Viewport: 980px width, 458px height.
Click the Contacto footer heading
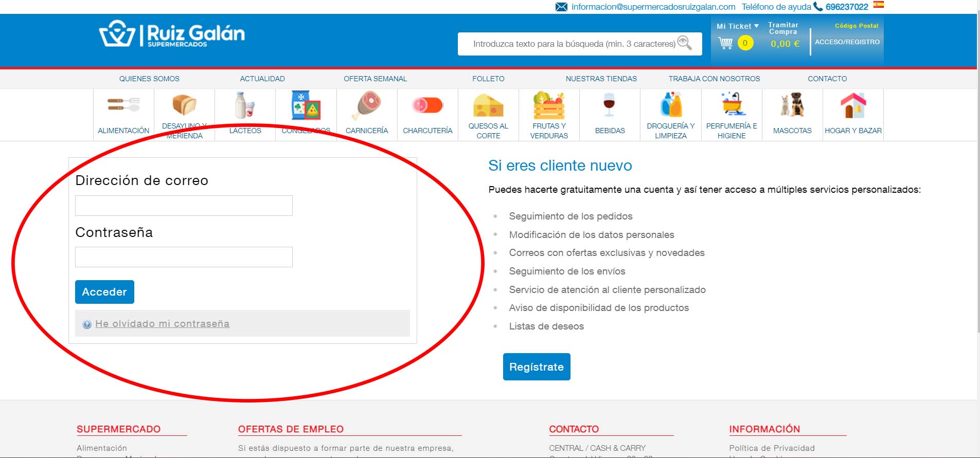click(x=574, y=429)
